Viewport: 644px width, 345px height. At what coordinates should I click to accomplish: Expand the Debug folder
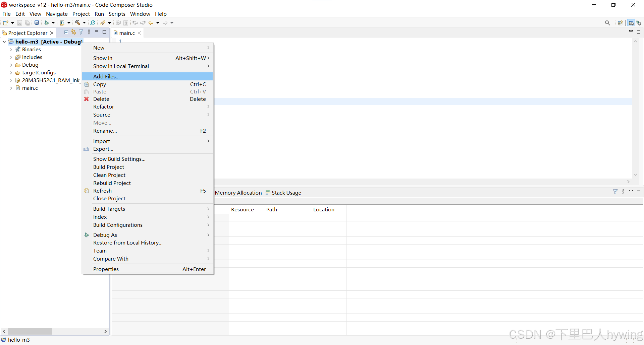(11, 65)
